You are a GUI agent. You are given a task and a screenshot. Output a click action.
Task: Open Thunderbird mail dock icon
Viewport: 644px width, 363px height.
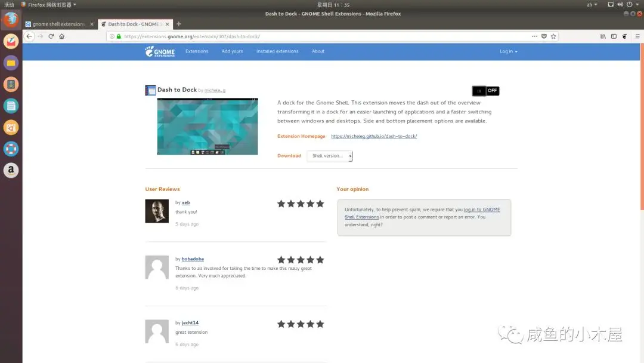[11, 41]
